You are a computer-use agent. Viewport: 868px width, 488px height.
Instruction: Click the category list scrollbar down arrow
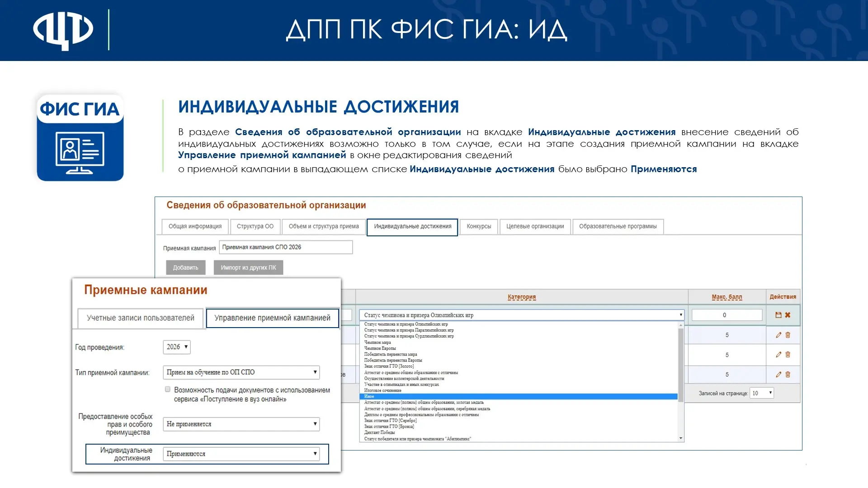[681, 438]
